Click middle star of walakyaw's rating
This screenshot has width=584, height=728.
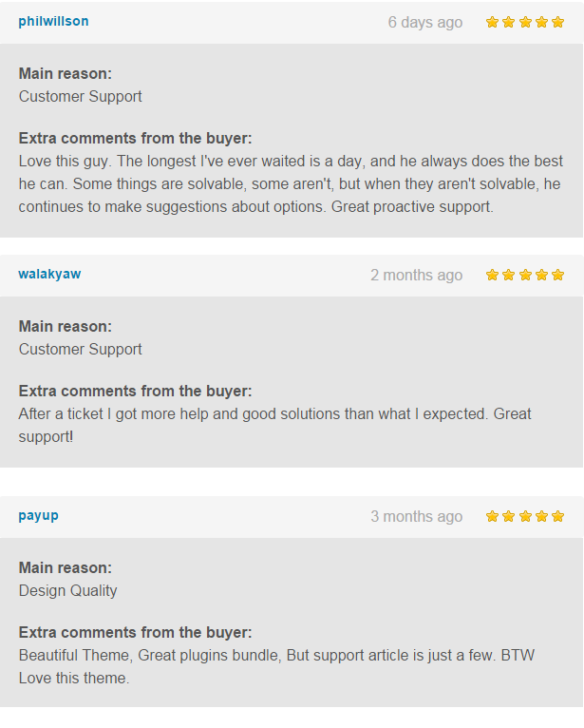tap(525, 275)
